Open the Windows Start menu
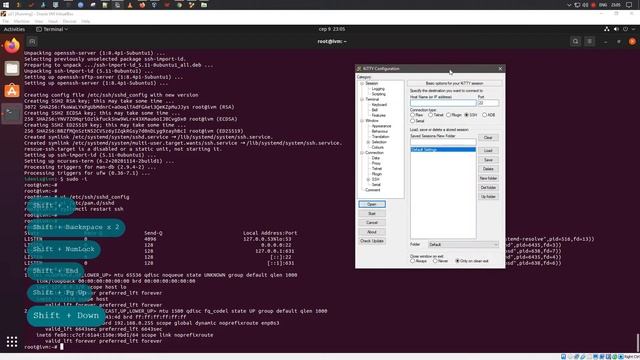This screenshot has height=360, width=640. [x=6, y=5]
